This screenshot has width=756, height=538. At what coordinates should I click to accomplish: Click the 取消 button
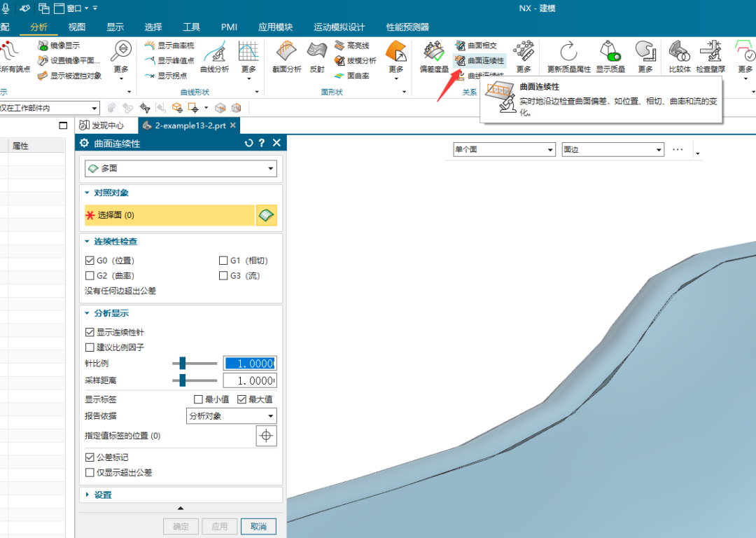(258, 526)
